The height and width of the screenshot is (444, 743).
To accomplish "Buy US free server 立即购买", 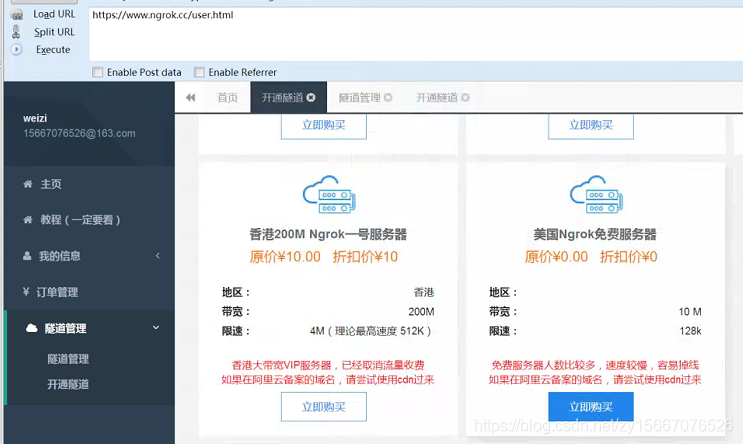I will click(x=591, y=407).
